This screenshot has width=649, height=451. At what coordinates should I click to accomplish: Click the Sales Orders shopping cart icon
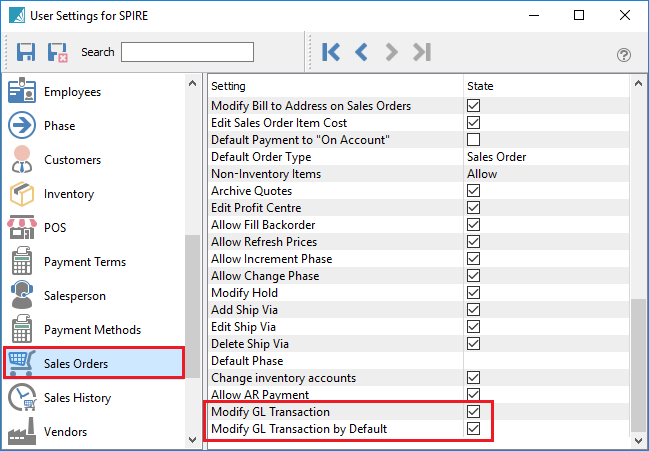click(22, 363)
